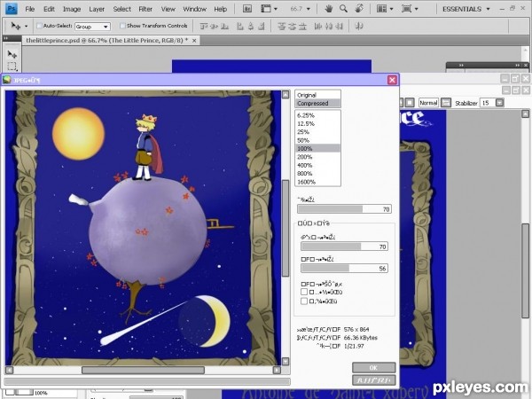The width and height of the screenshot is (532, 399).
Task: Select the Hand tool in application bar
Action: point(328,9)
